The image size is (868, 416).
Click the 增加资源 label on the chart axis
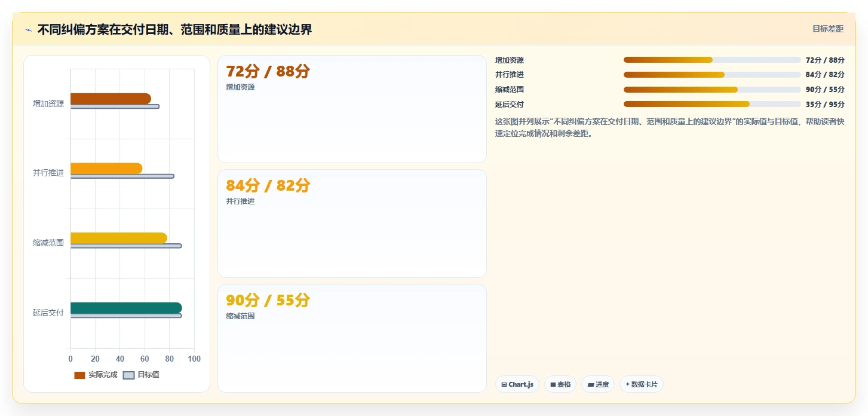click(x=48, y=103)
